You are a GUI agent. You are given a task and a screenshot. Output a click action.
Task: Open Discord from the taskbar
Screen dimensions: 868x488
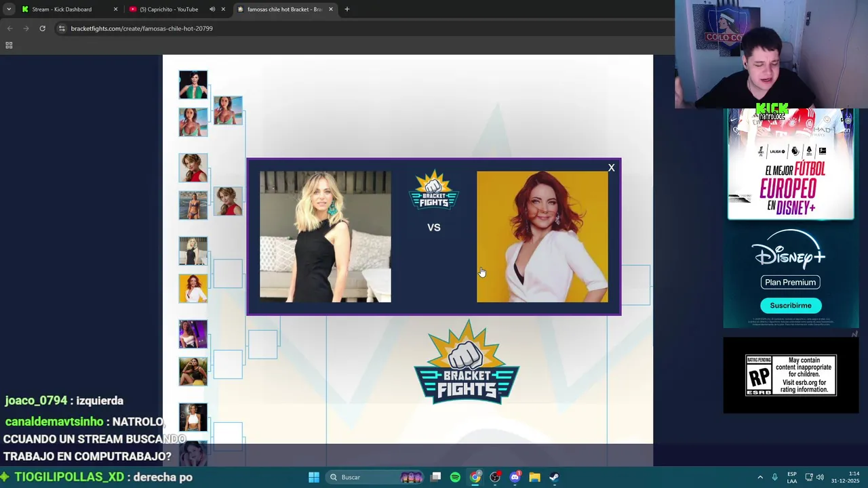(x=515, y=477)
